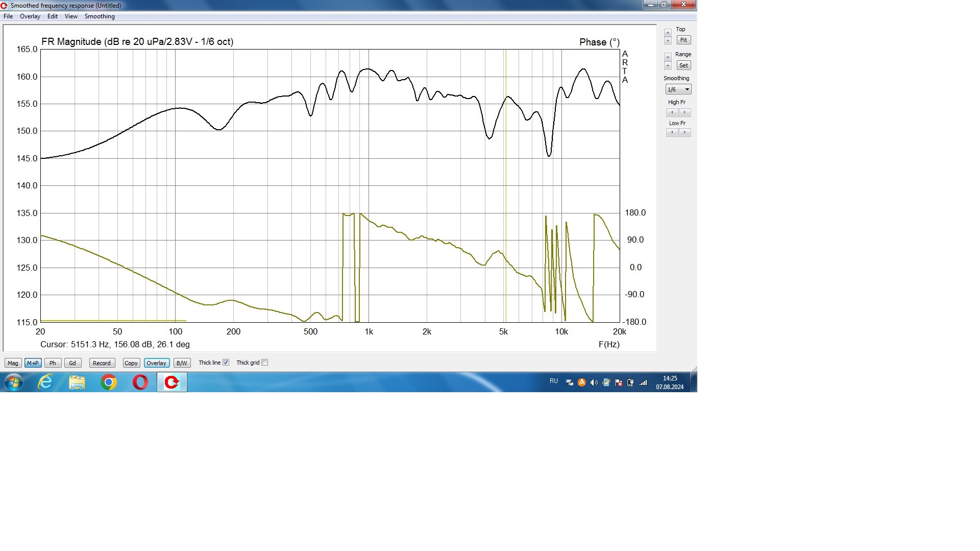Click the volume speaker tray icon

[x=594, y=382]
